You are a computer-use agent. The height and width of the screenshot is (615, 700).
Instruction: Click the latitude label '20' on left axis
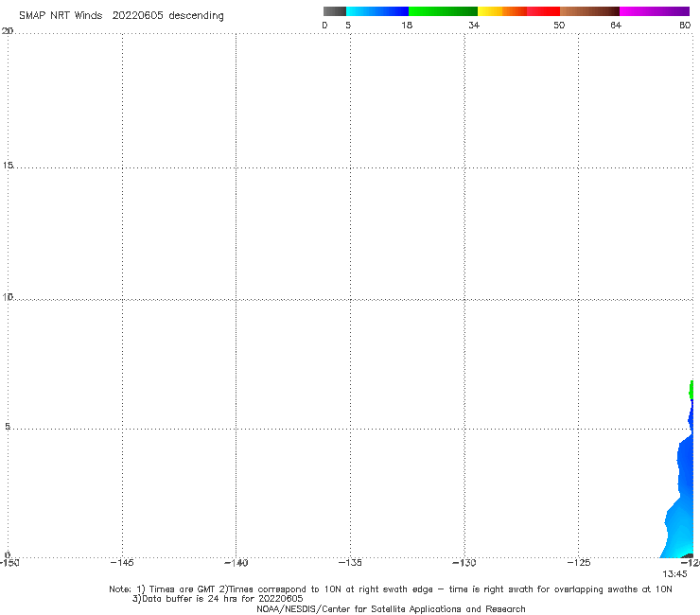coord(8,31)
